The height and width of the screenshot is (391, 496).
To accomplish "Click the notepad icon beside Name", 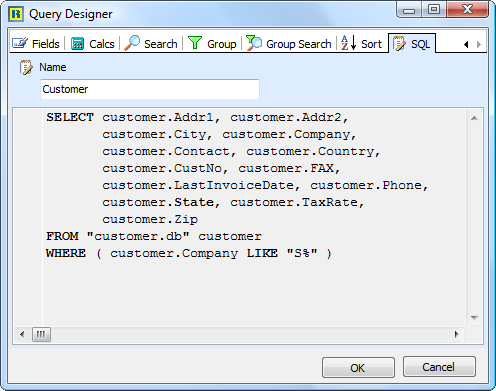I will click(x=26, y=67).
